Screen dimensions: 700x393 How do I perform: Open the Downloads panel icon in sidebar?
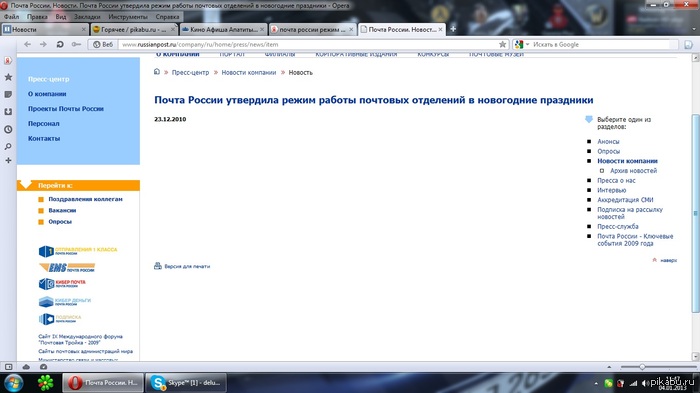[x=8, y=112]
